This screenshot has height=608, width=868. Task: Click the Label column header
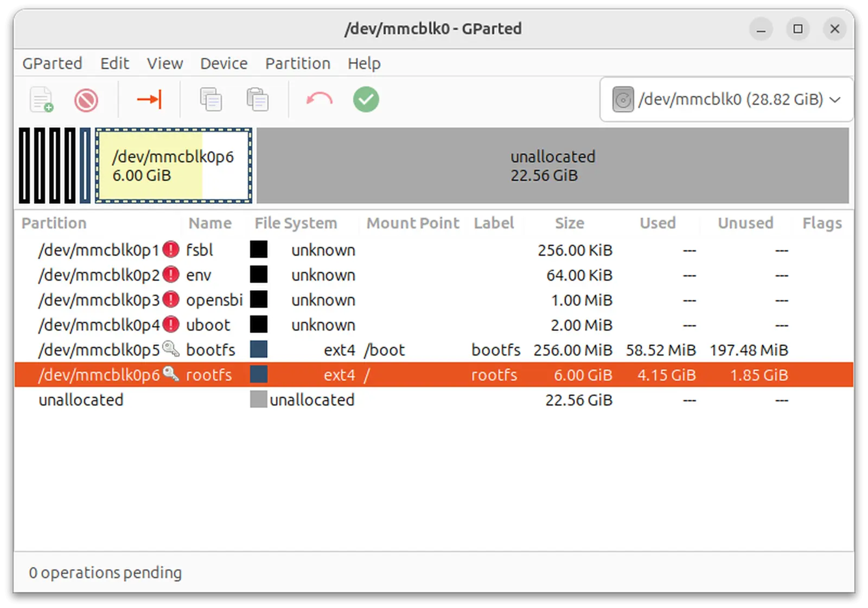pos(494,223)
